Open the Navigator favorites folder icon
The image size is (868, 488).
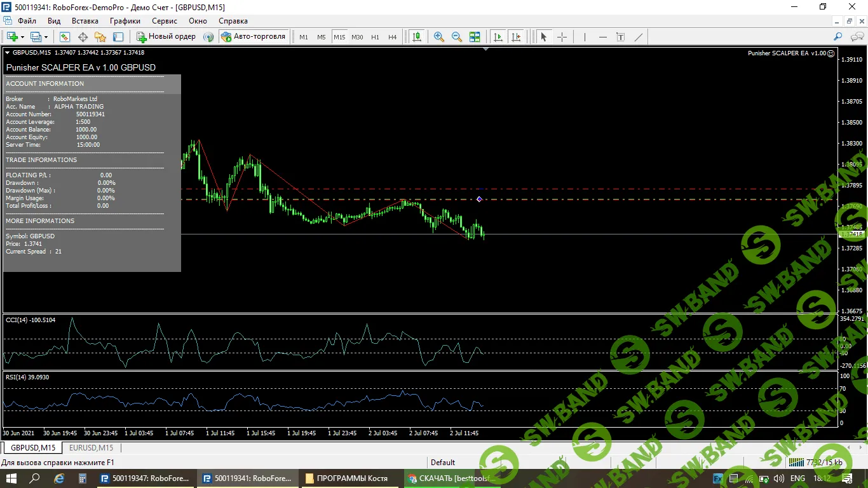tap(100, 37)
